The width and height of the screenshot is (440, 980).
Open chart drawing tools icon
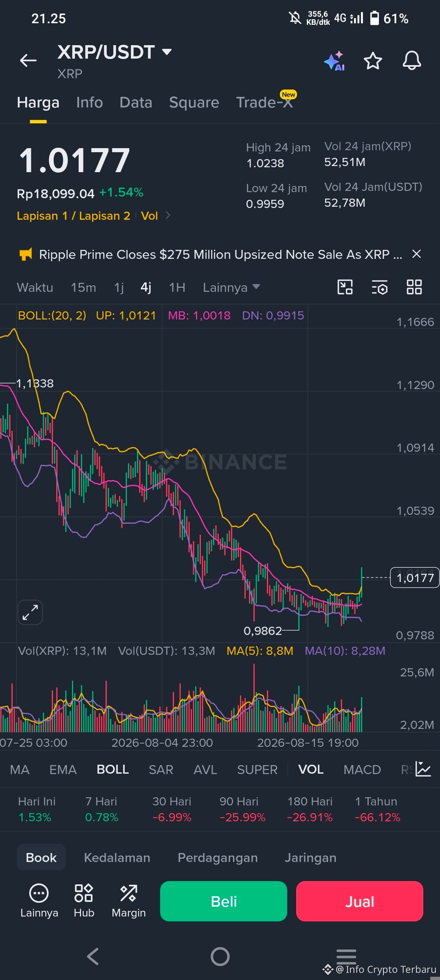pyautogui.click(x=345, y=287)
